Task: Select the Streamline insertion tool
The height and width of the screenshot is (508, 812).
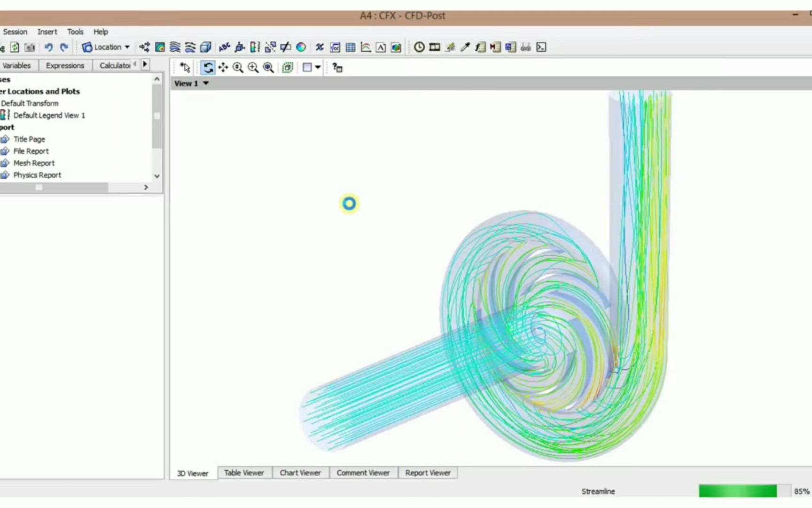Action: [x=174, y=47]
